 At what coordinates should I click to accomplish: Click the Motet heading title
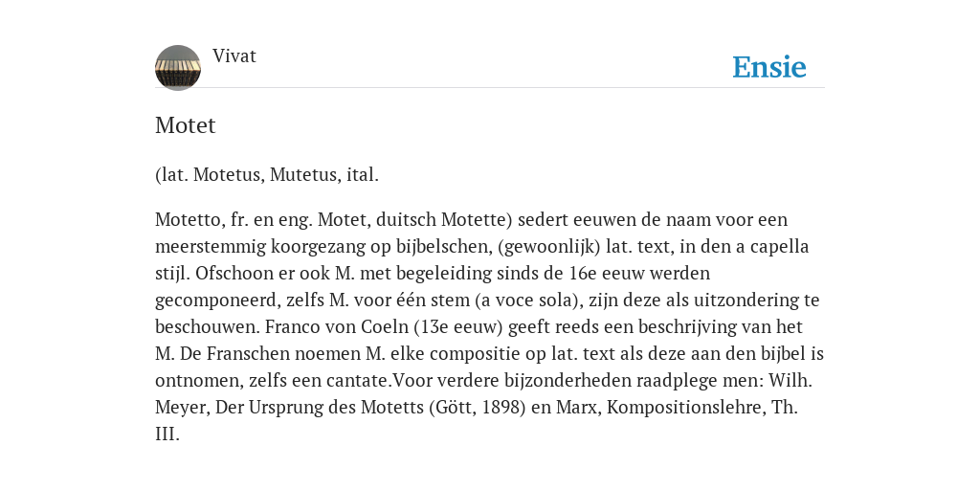tap(185, 125)
